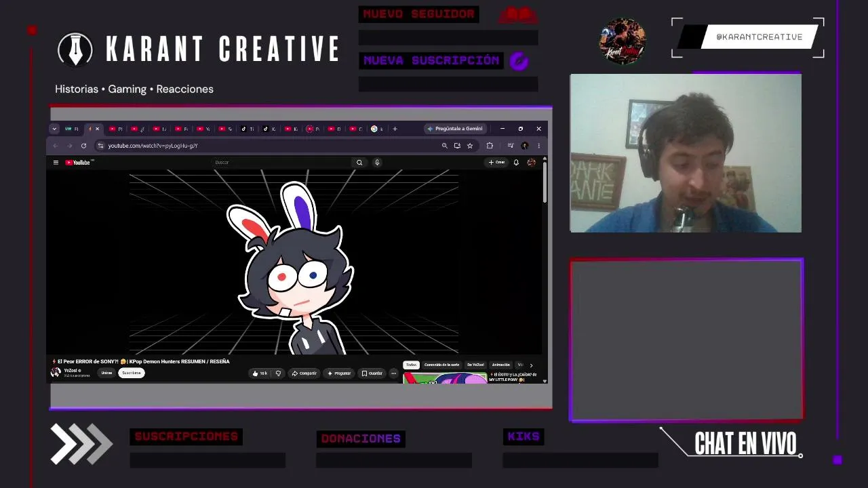Click the Unirme join button
The image size is (868, 488).
[x=106, y=373]
